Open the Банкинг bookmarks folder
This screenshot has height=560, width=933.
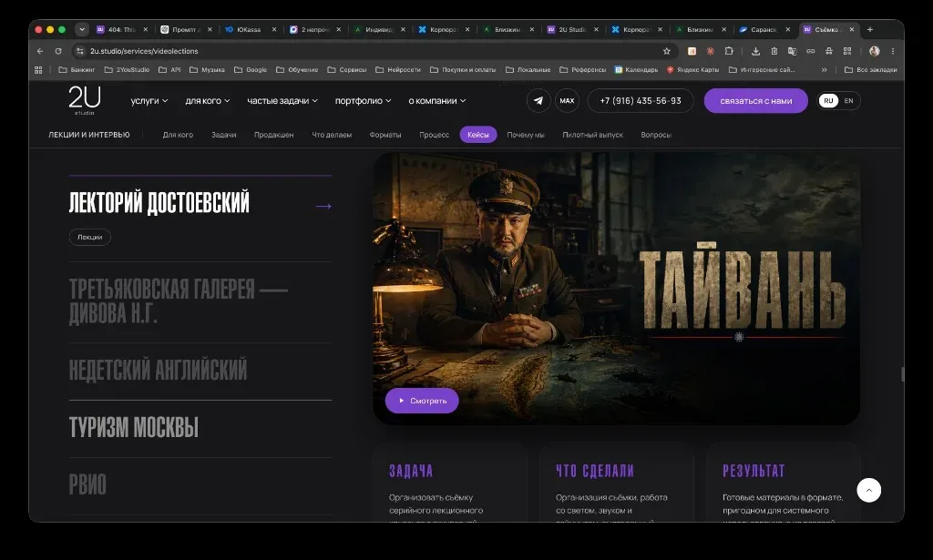(x=77, y=69)
